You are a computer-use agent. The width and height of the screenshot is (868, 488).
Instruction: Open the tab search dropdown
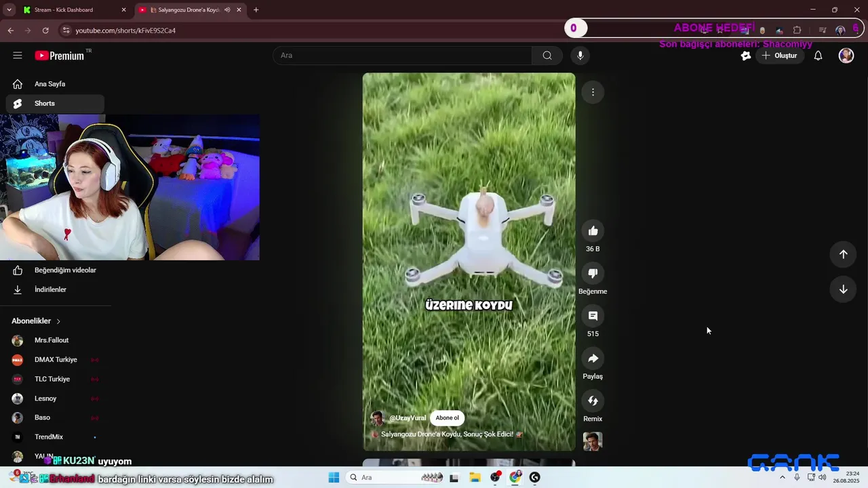coord(9,10)
